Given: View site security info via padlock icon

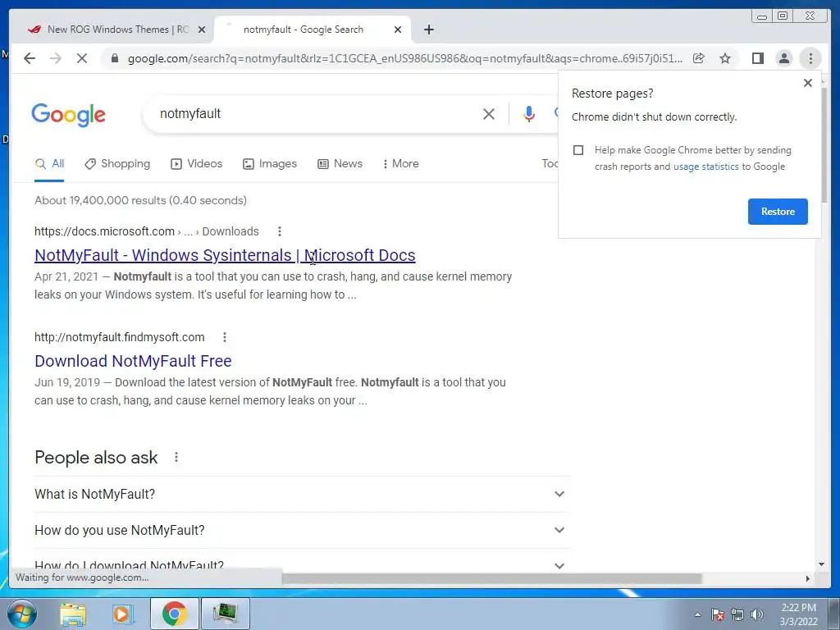Looking at the screenshot, I should point(114,58).
